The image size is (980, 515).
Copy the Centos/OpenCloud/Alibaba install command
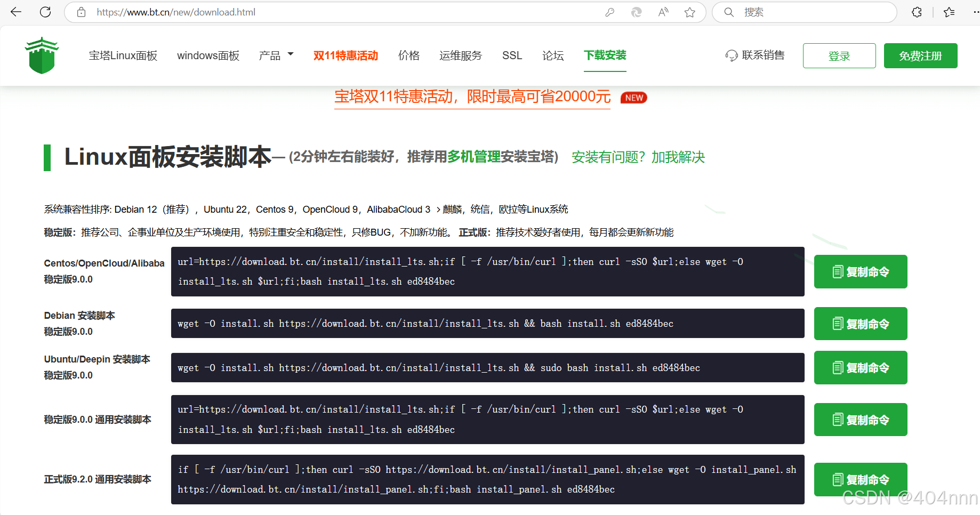[861, 272]
